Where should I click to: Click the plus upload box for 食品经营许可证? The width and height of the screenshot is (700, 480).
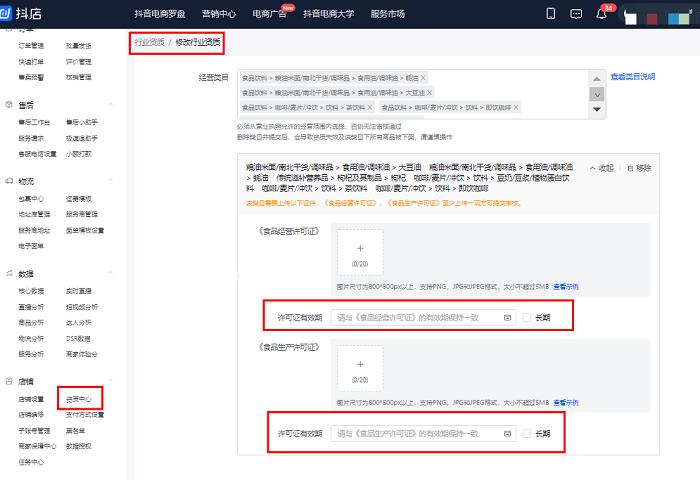click(359, 255)
